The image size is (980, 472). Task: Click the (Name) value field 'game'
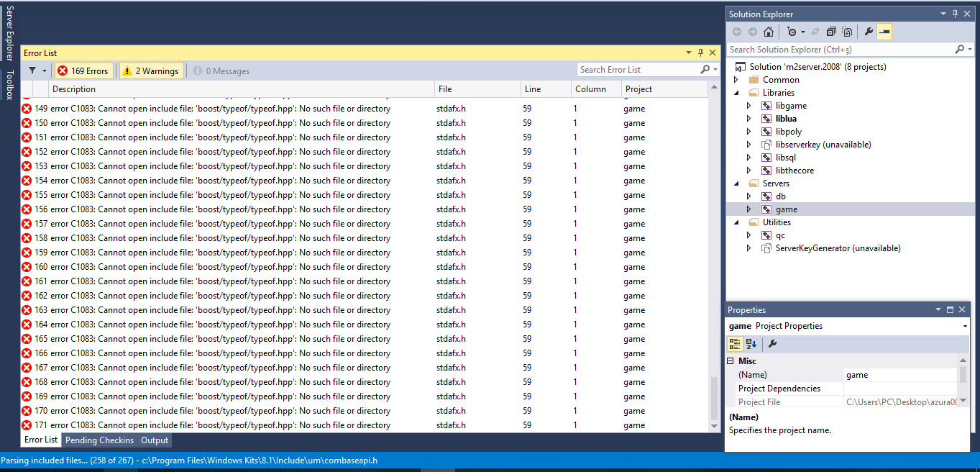[x=901, y=375]
